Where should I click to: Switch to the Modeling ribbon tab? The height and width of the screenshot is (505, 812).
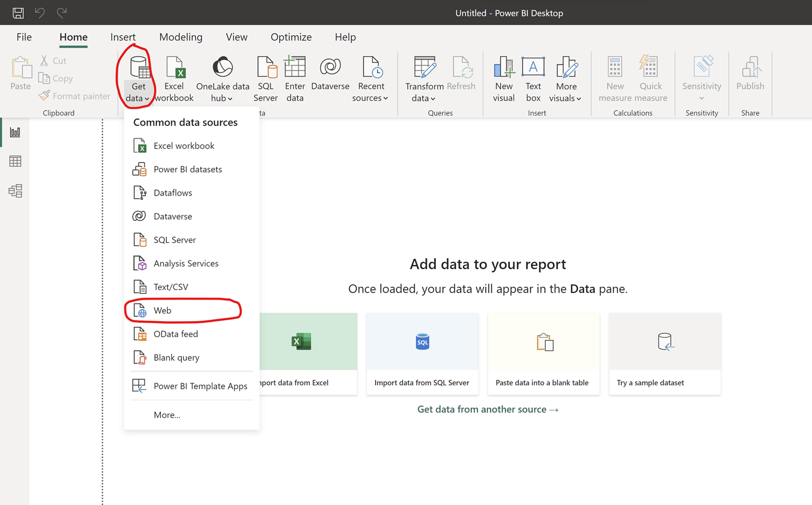[x=181, y=37]
